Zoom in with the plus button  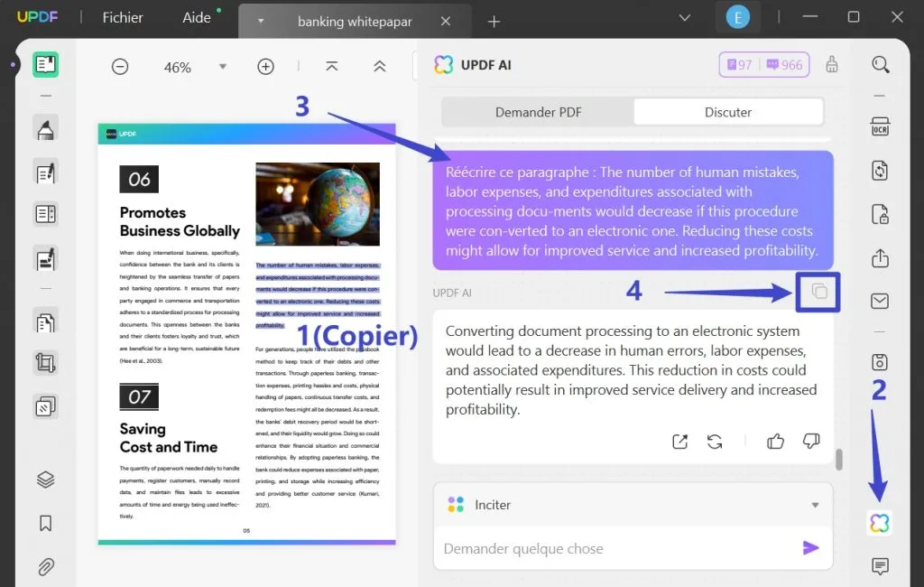(x=266, y=67)
